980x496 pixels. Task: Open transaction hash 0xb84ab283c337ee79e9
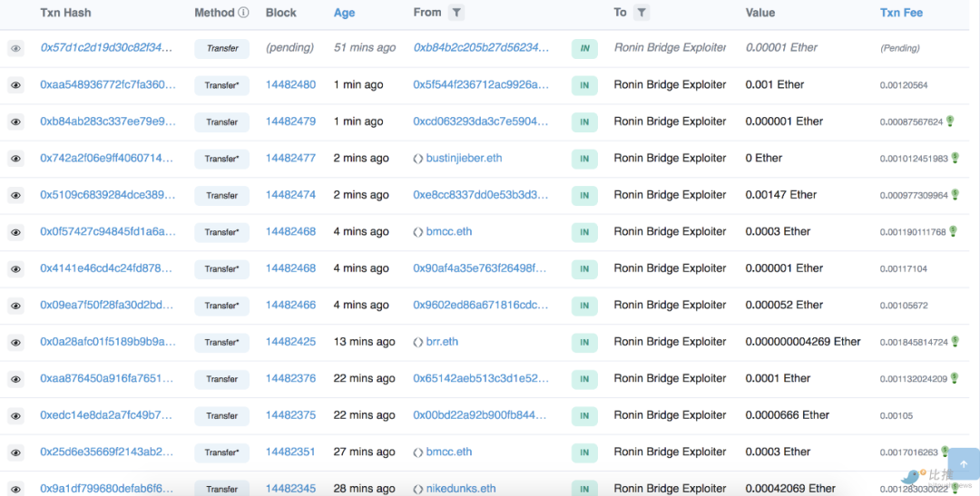pyautogui.click(x=107, y=122)
